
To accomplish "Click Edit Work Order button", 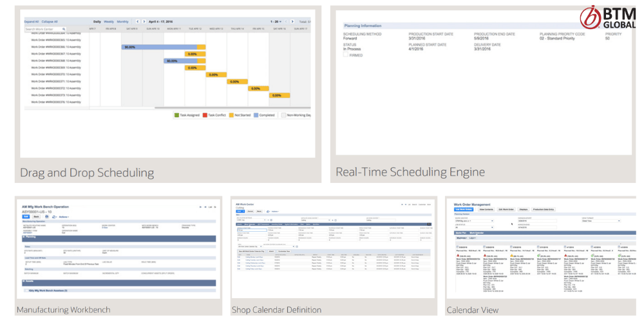I will click(x=506, y=209).
